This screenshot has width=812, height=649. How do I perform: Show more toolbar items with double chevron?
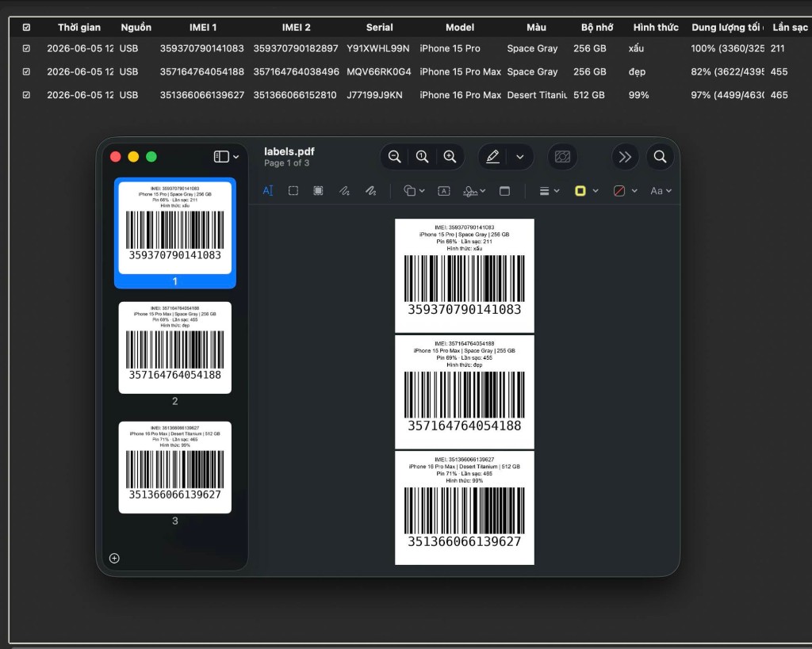click(x=625, y=157)
